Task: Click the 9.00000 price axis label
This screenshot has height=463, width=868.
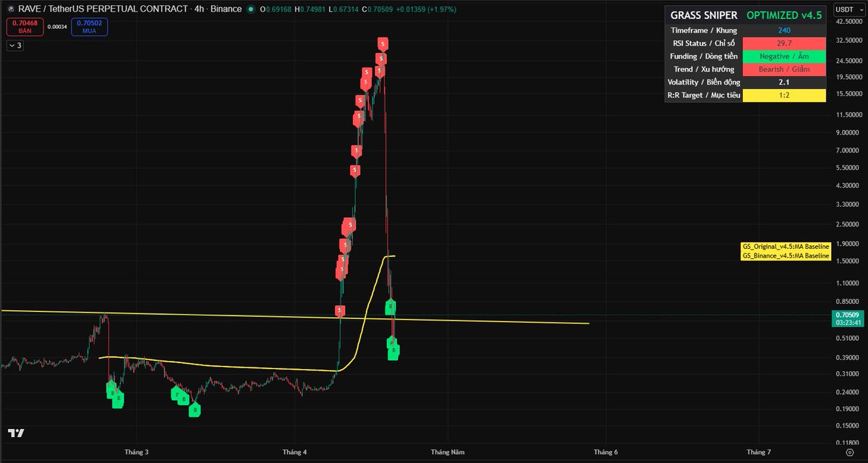Action: pos(848,132)
